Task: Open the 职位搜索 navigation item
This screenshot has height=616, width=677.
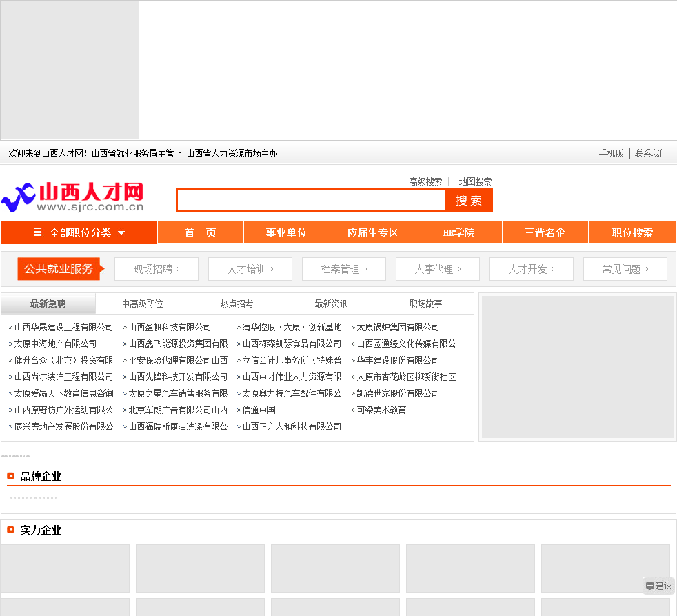Action: 632,233
